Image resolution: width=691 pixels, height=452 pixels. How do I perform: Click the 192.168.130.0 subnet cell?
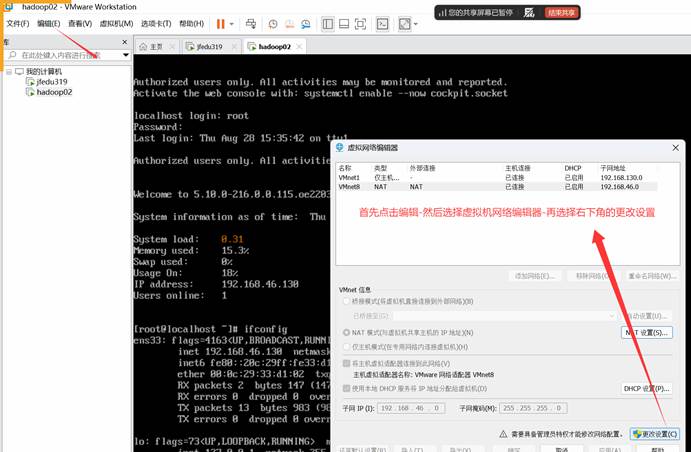pos(621,178)
